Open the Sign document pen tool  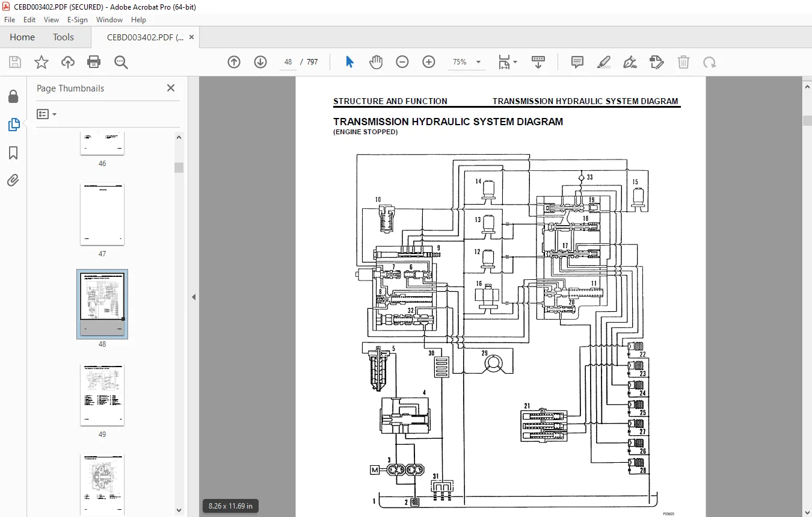point(630,62)
